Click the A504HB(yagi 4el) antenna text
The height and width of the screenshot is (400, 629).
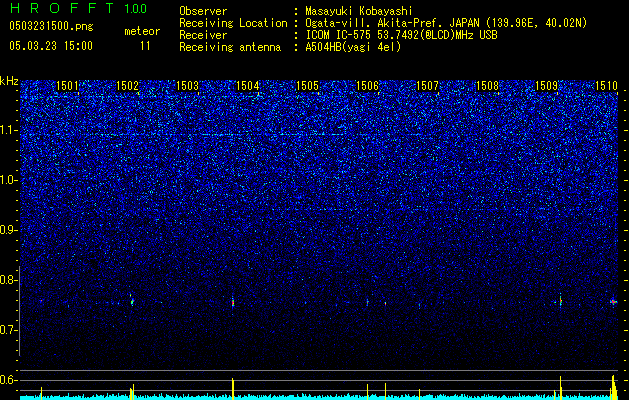[353, 47]
